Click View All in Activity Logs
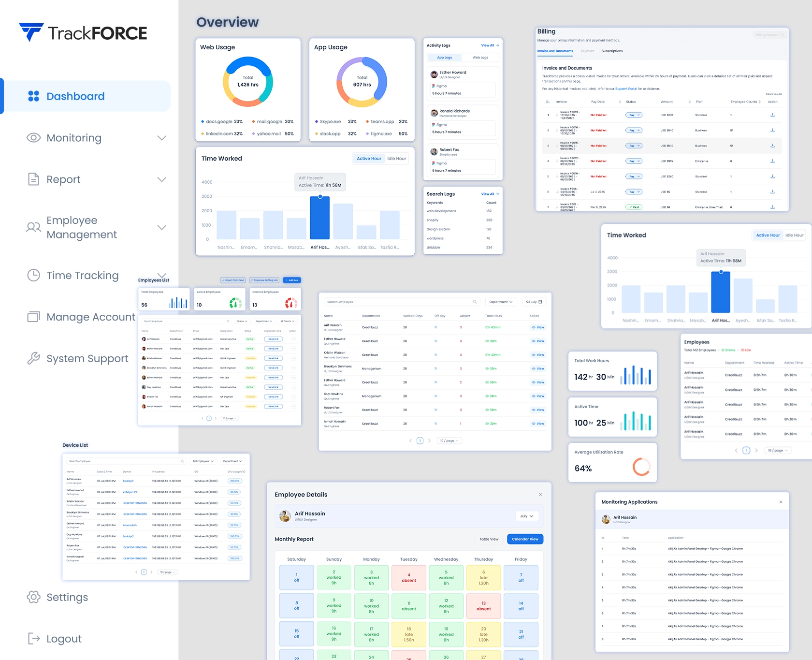Image resolution: width=812 pixels, height=660 pixels. point(490,45)
